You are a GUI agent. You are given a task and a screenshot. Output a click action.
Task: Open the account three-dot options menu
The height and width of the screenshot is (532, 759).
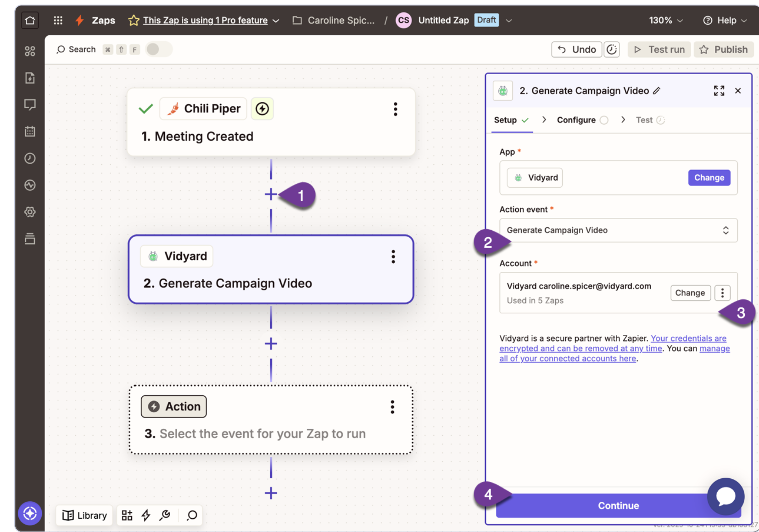(x=722, y=293)
